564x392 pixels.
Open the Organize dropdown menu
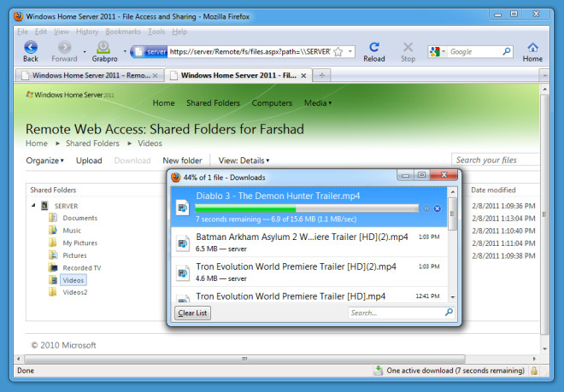(44, 161)
